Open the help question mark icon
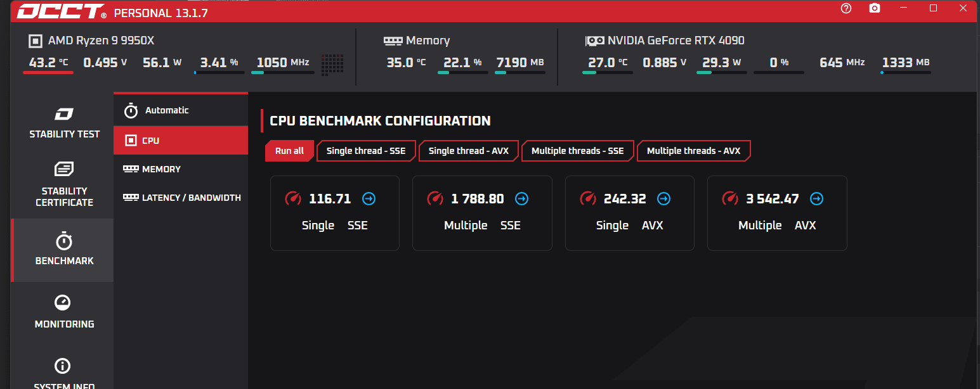 (x=846, y=8)
